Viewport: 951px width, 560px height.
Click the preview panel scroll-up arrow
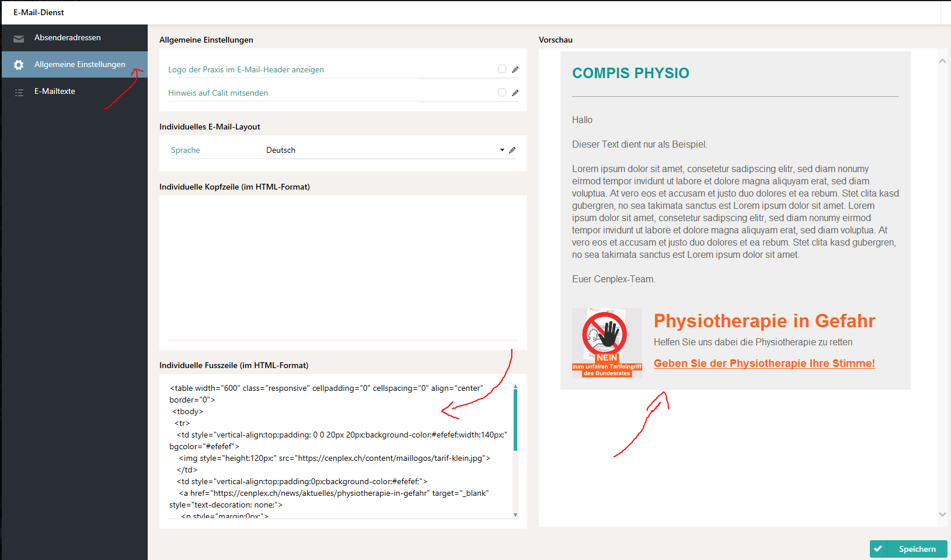[x=942, y=61]
